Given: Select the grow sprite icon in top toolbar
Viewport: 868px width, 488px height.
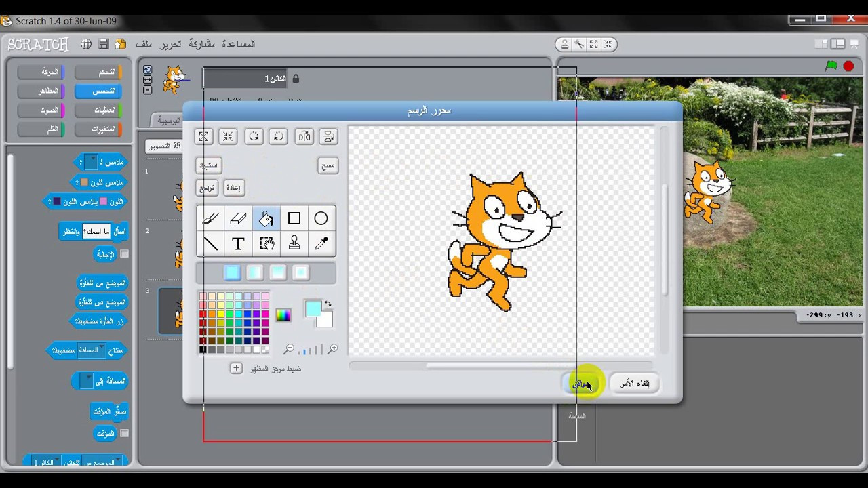Looking at the screenshot, I should click(594, 44).
